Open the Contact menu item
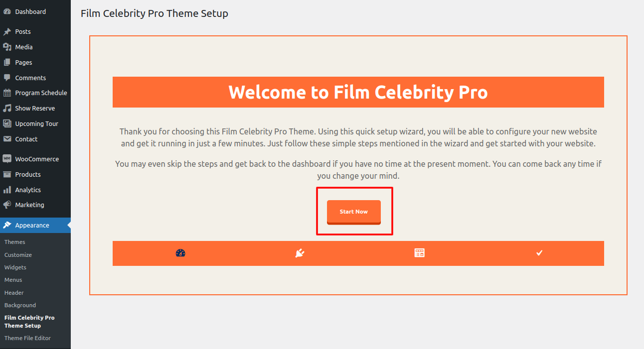 click(x=26, y=139)
